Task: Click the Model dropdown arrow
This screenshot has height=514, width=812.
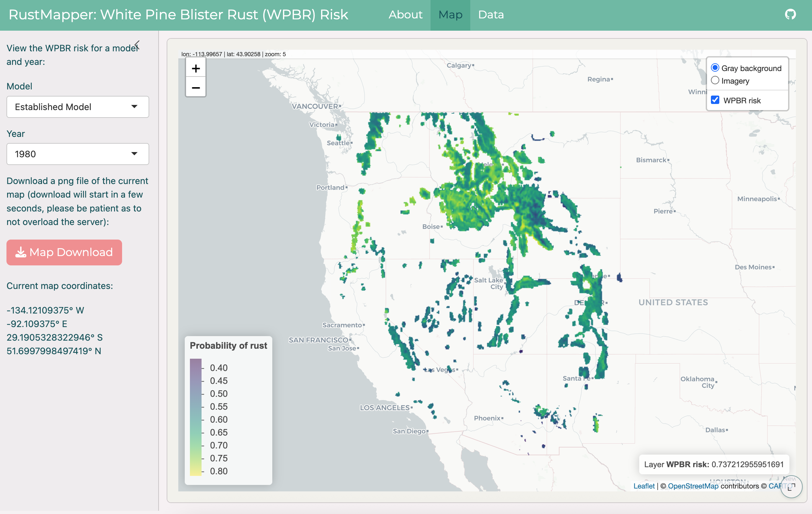Action: click(x=134, y=107)
